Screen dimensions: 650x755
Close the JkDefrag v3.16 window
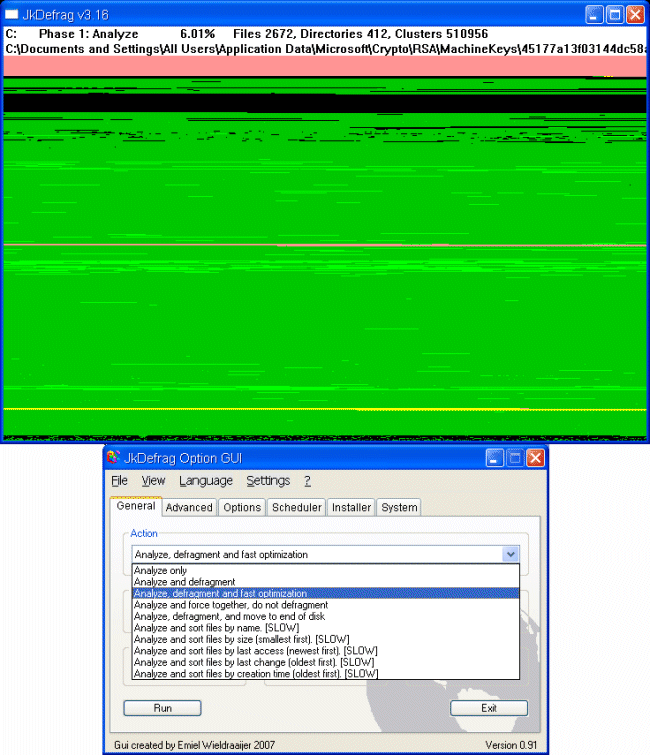(635, 14)
